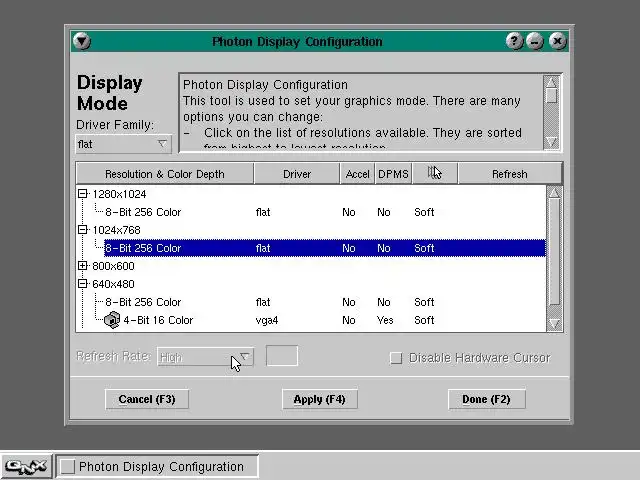Click down arrow of resolution list scrollbar
The image size is (640, 480).
click(x=554, y=324)
